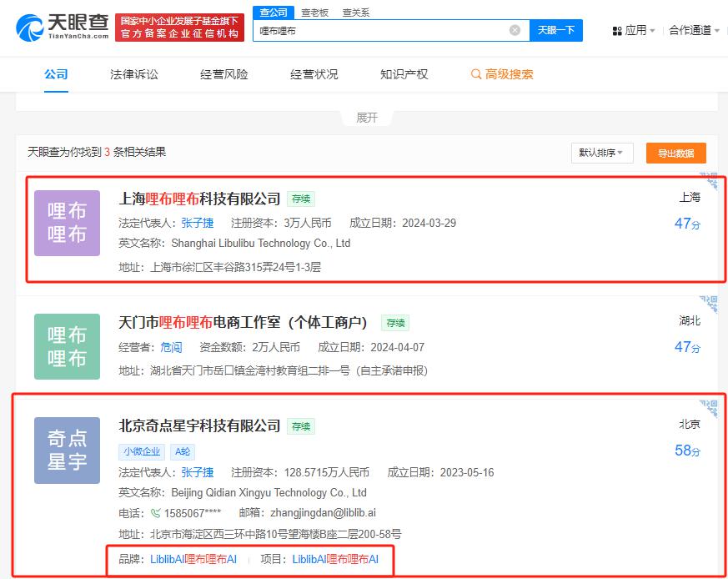
Task: Open legal representative 张子捷 link in Shanghai result
Action: click(x=198, y=223)
